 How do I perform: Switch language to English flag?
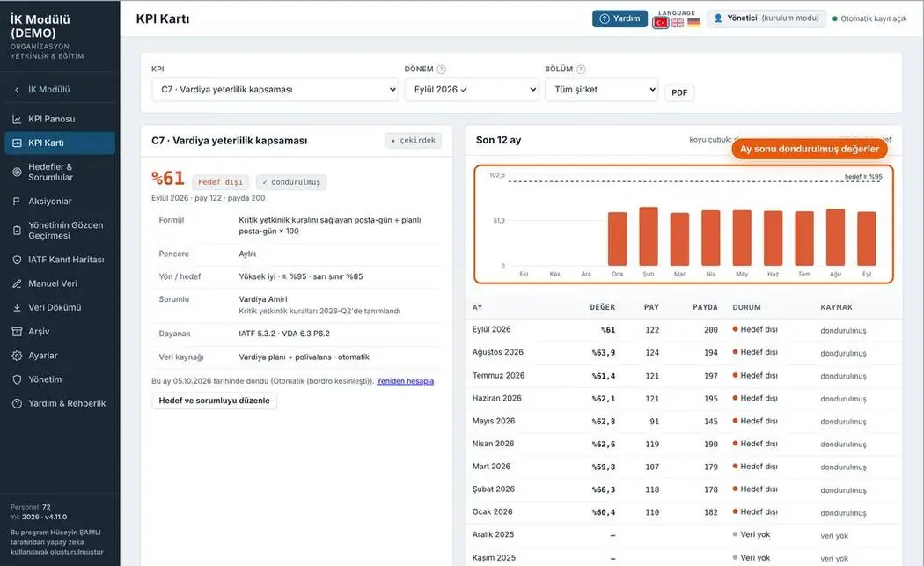pyautogui.click(x=678, y=22)
